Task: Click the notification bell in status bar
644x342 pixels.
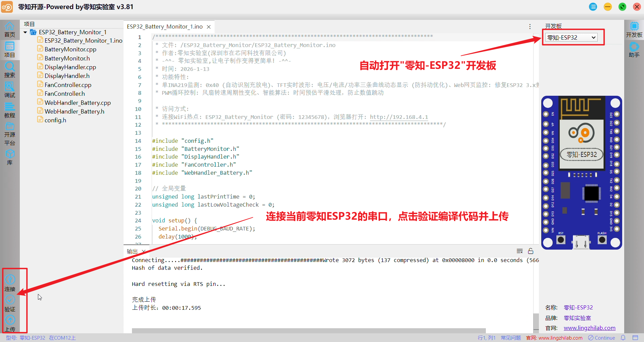Action: 623,338
